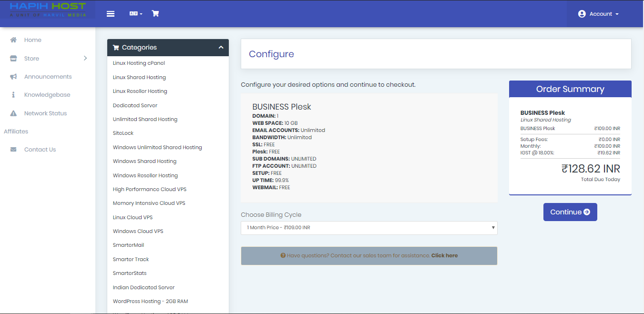Click the 'BUSINESS Plesk' product title
This screenshot has width=644, height=314.
point(282,107)
